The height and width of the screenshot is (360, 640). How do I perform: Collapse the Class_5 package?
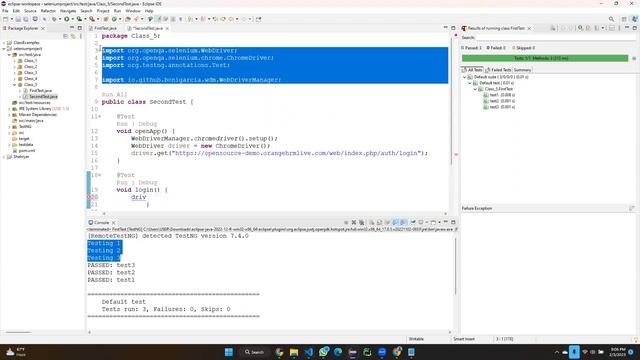[x=15, y=84]
